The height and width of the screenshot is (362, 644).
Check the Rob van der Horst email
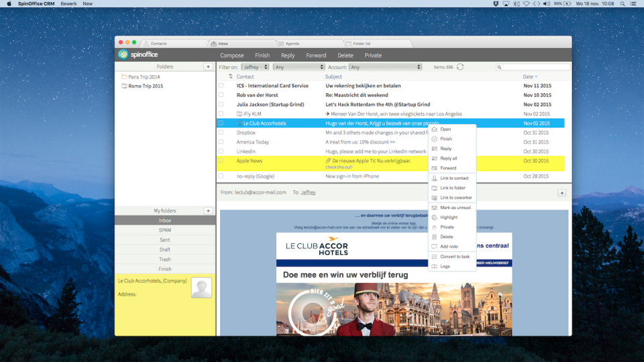point(221,95)
